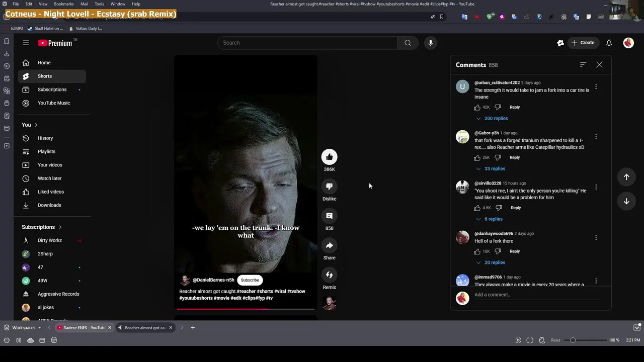Open Vivaldi bookmarks side panel
This screenshot has height=362, width=644.
click(x=7, y=41)
